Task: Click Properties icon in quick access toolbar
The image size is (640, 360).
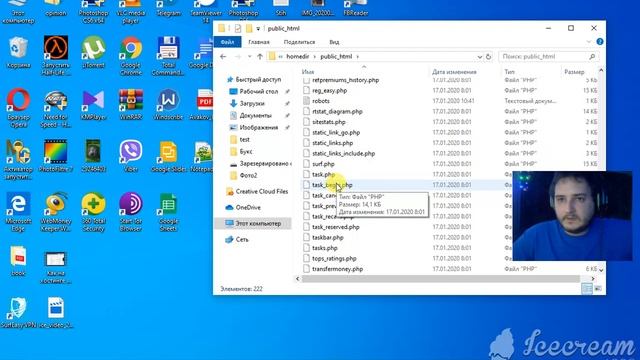Action: click(238, 28)
